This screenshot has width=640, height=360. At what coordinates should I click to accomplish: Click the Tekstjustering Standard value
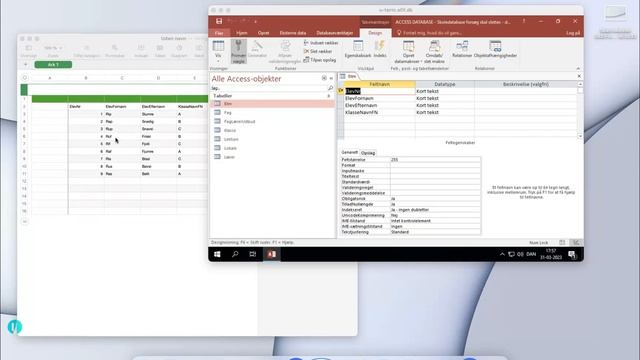tap(435, 232)
